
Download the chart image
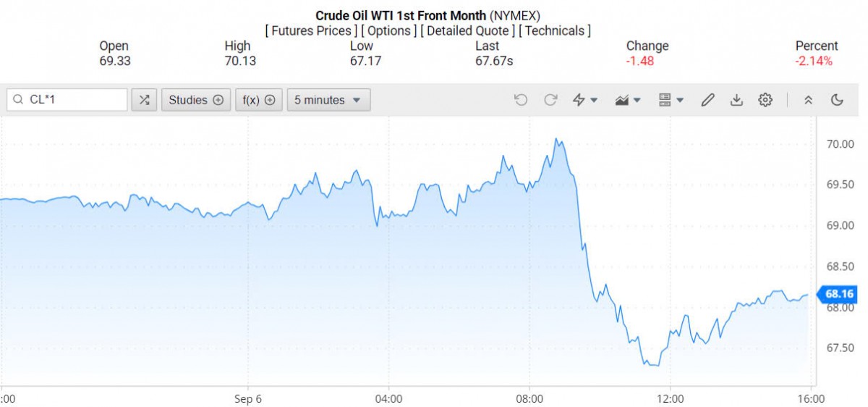point(736,100)
